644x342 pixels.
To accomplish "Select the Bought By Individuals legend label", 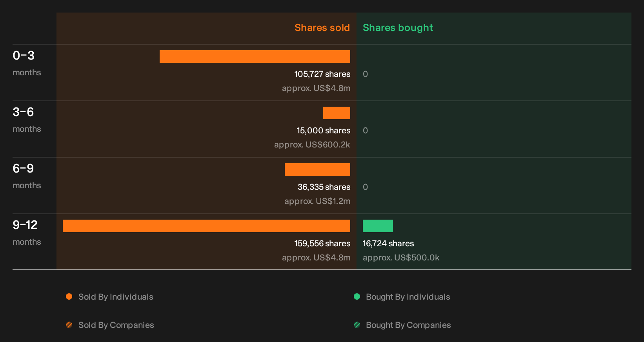I will 408,297.
